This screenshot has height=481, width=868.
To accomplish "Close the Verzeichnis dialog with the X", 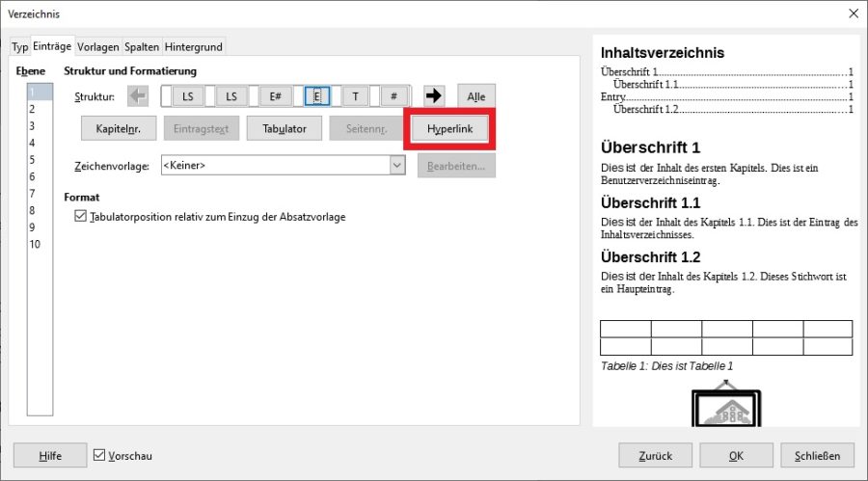I will point(854,13).
